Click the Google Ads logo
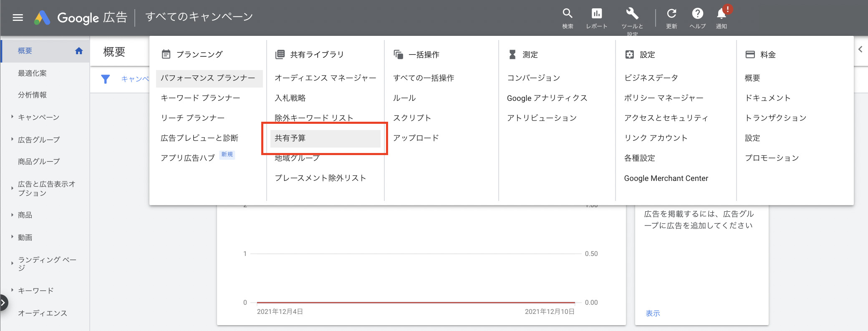 tap(42, 18)
